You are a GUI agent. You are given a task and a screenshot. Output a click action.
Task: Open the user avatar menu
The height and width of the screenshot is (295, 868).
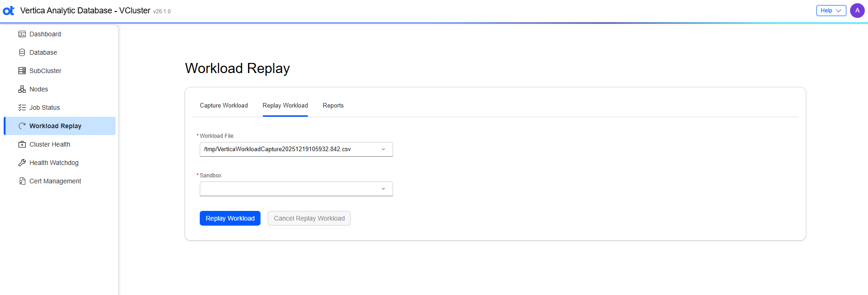coord(857,11)
